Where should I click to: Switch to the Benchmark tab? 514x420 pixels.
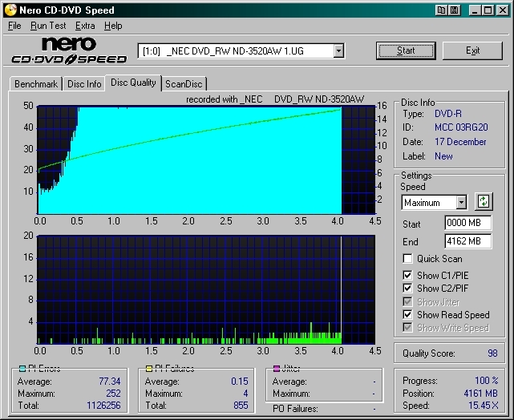[x=36, y=84]
